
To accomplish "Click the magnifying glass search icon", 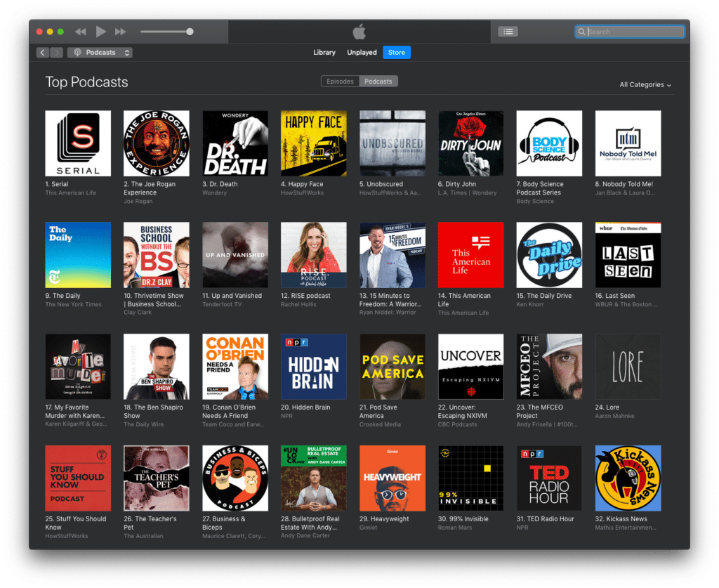I will coord(581,32).
